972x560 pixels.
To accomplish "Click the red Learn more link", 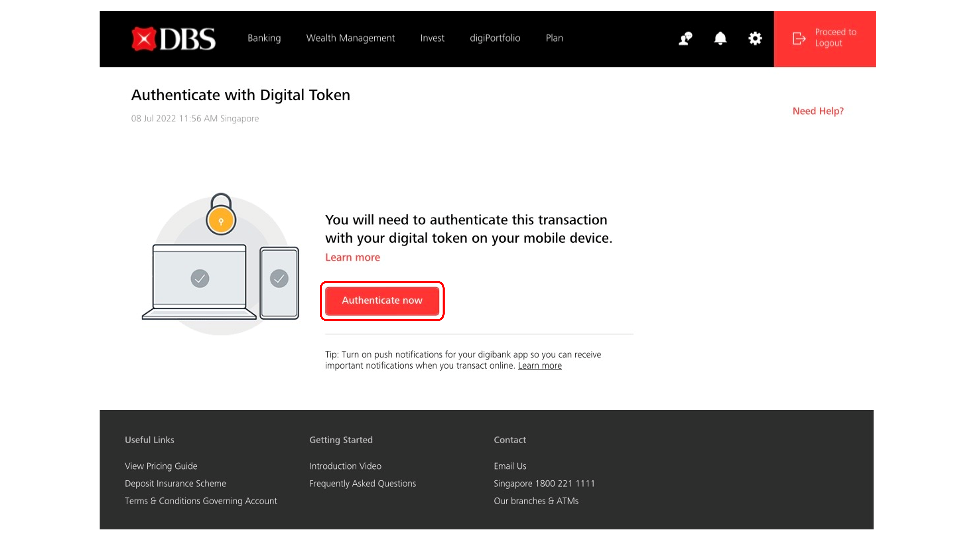I will (x=352, y=257).
